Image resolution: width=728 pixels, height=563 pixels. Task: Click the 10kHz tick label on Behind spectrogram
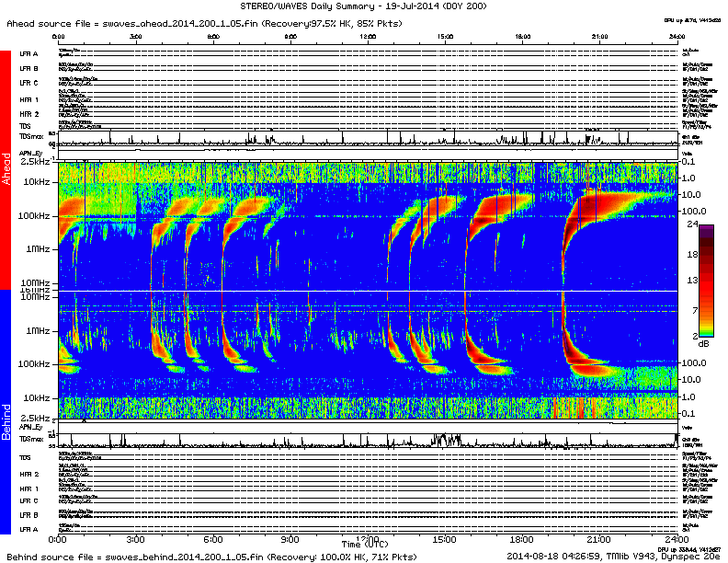point(36,398)
